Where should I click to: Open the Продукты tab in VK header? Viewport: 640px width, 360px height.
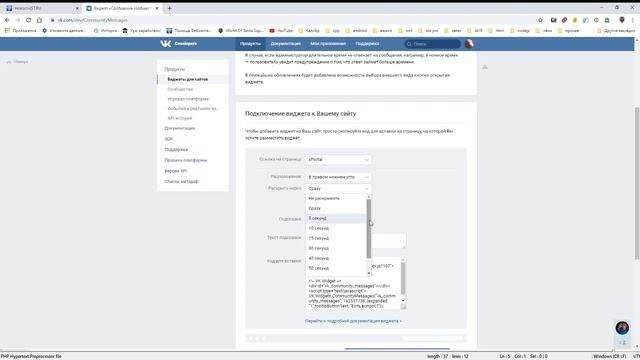pos(250,44)
